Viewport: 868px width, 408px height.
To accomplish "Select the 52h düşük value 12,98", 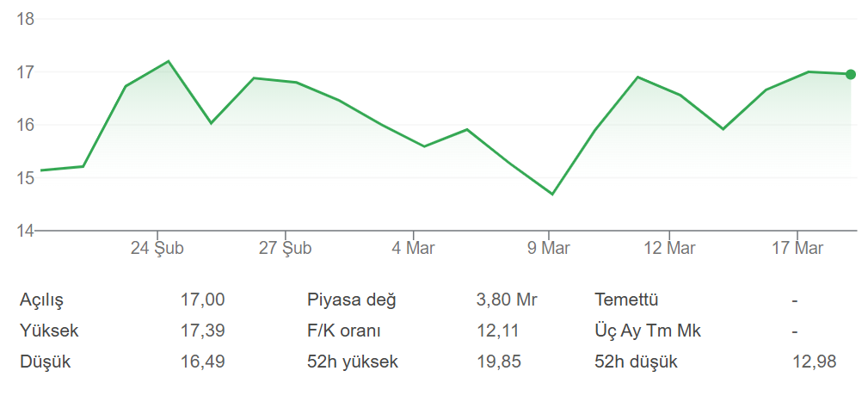I will point(814,362).
